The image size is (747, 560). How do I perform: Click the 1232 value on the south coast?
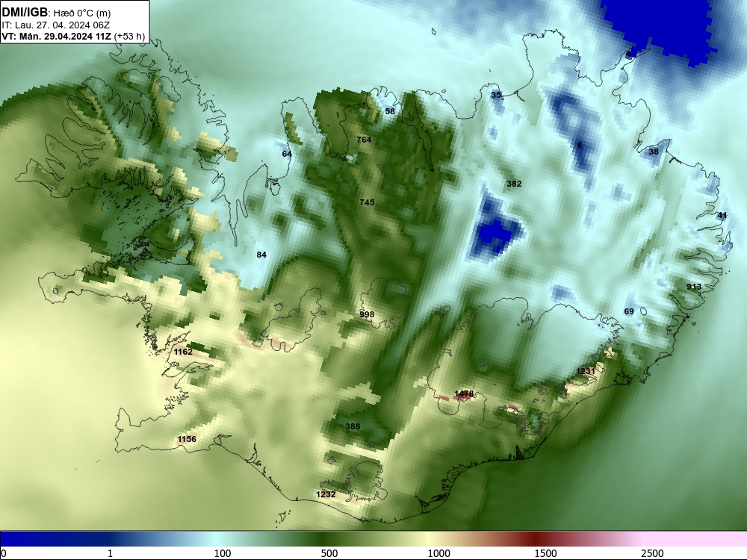(x=326, y=494)
